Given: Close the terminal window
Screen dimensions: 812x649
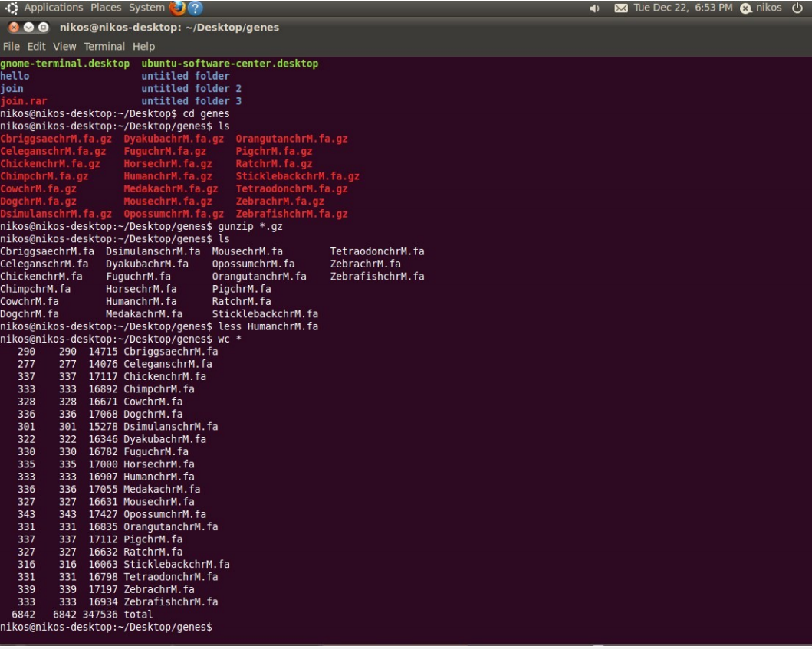Looking at the screenshot, I should 14,28.
